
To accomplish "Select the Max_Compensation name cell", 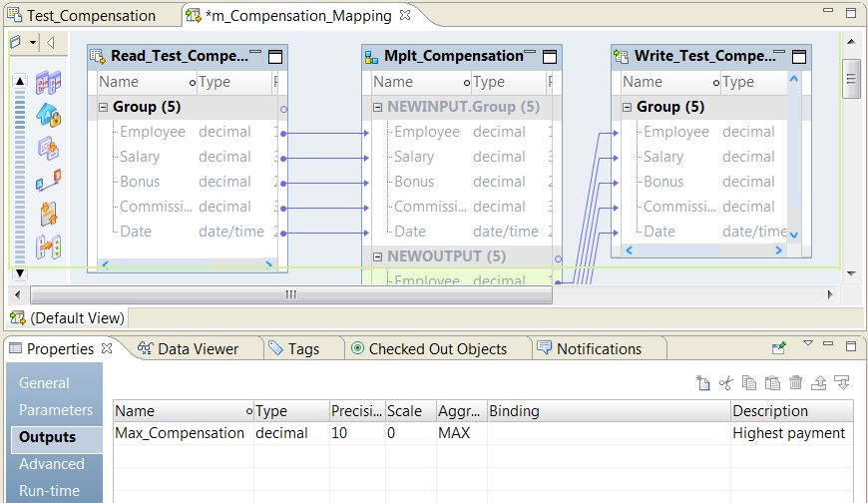I will click(184, 433).
